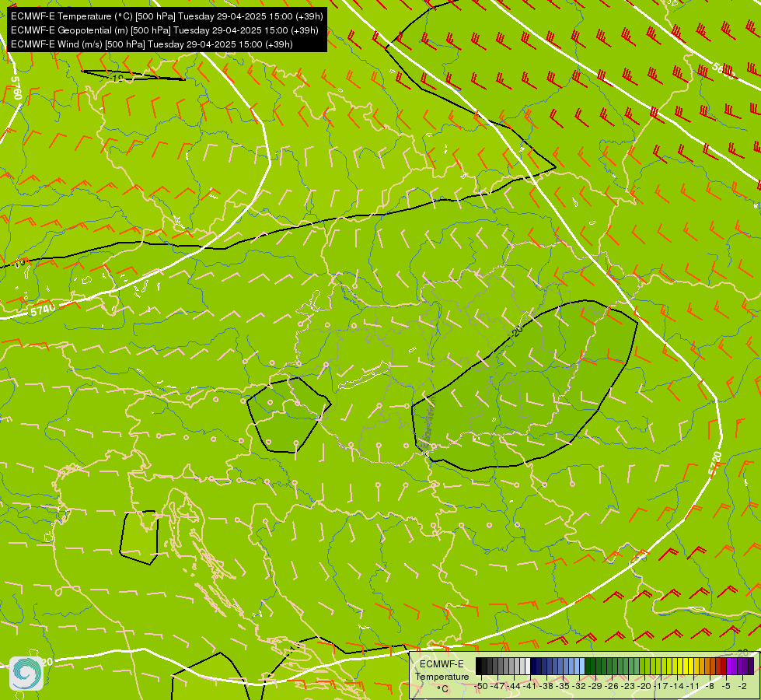Pick the darkest green legend swatch
The height and width of the screenshot is (700, 761).
coord(588,666)
